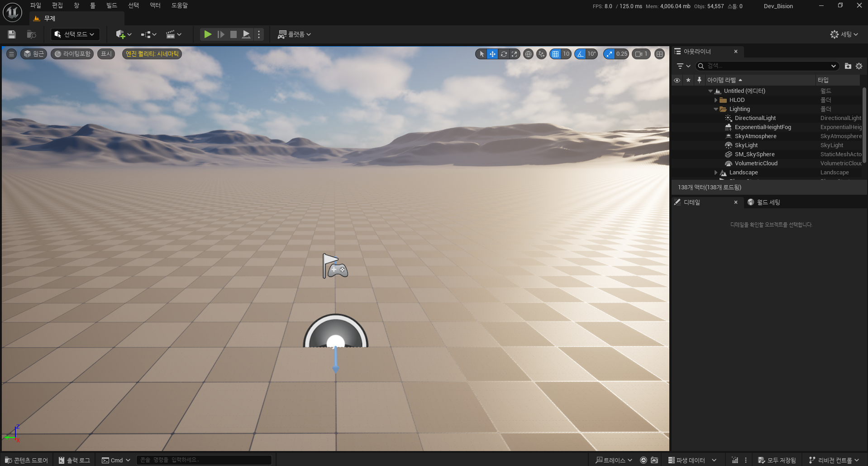This screenshot has width=868, height=466.
Task: Save the current level with the floppy icon
Action: [12, 34]
